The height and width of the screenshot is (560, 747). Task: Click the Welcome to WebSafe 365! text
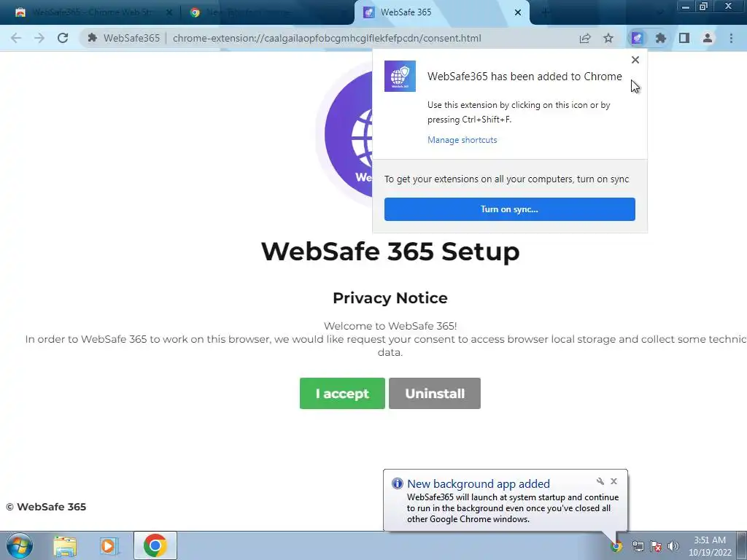pyautogui.click(x=390, y=326)
